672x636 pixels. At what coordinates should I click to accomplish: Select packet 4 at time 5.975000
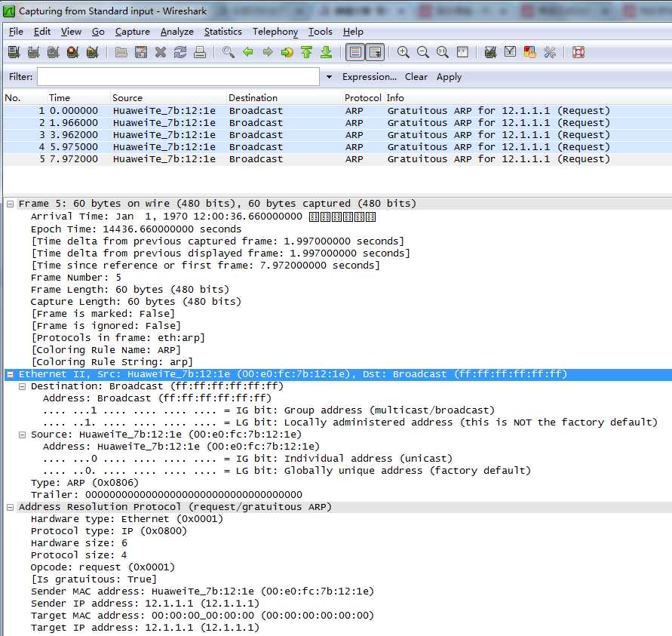click(337, 146)
